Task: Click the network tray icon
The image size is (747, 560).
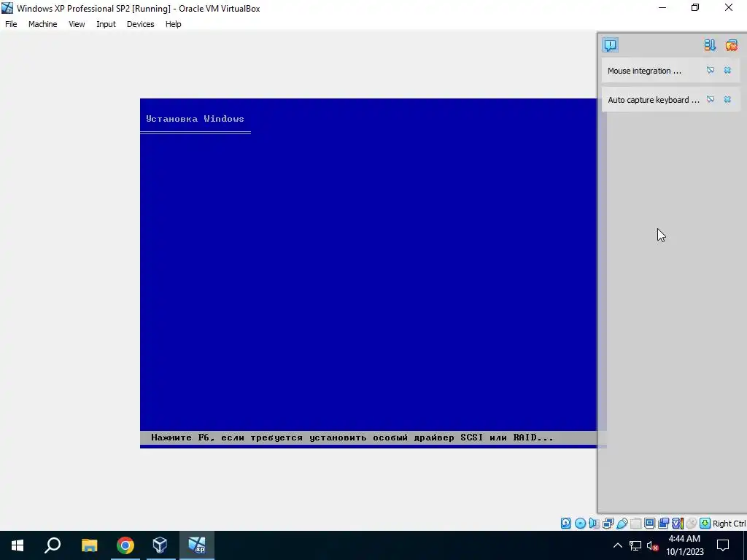Action: (635, 545)
